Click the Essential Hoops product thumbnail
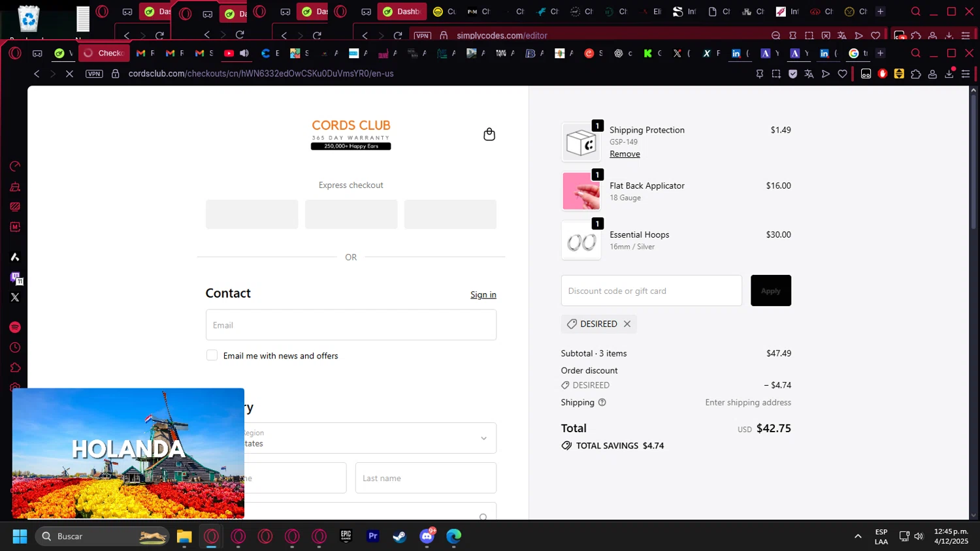Screen dimensions: 980x551 pos(581,240)
